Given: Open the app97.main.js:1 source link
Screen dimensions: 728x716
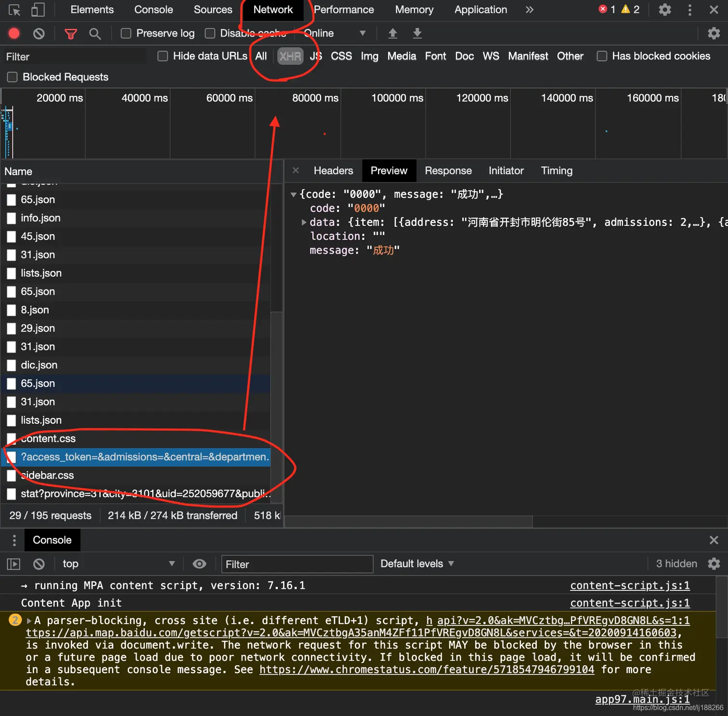Looking at the screenshot, I should pyautogui.click(x=642, y=699).
